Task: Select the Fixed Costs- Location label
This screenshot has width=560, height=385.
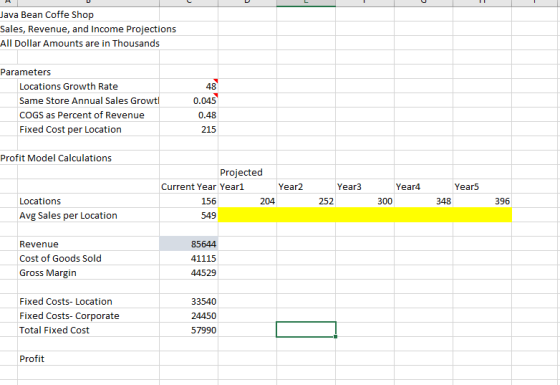Action: click(66, 301)
